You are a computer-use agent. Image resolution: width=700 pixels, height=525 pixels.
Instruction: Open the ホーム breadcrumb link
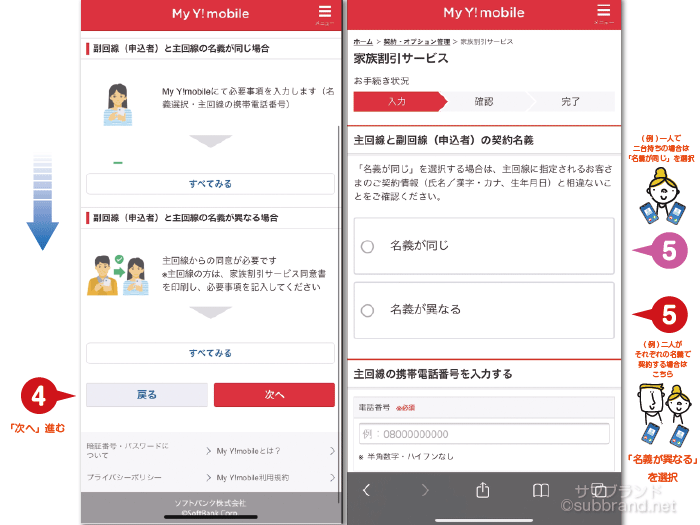pyautogui.click(x=363, y=42)
